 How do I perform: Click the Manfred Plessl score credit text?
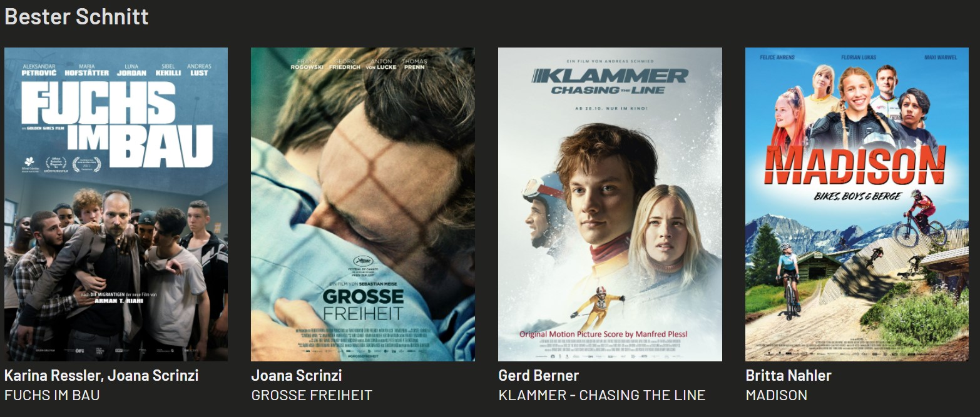[603, 334]
